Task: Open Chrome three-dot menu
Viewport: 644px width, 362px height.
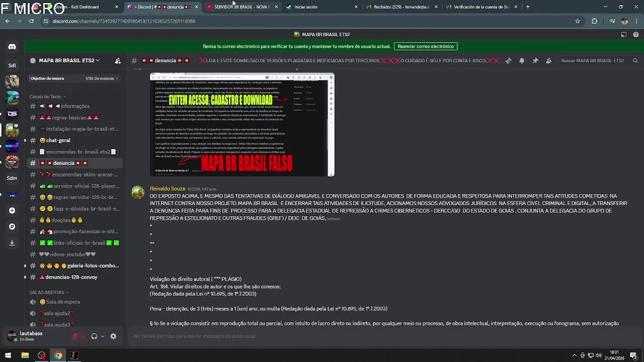Action: click(x=637, y=21)
